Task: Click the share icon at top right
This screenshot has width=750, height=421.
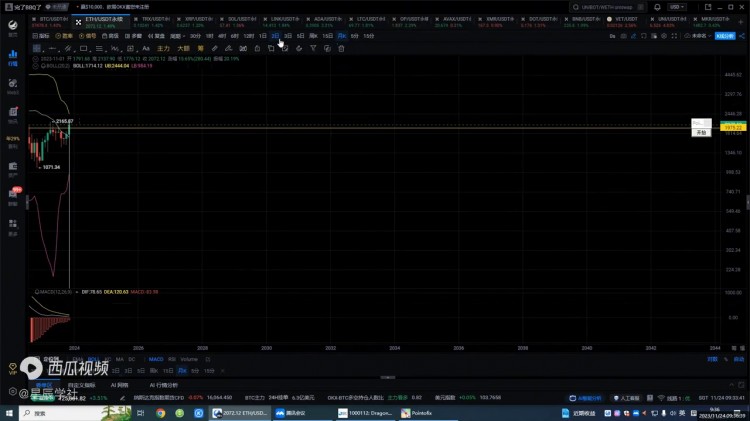Action: (x=742, y=36)
